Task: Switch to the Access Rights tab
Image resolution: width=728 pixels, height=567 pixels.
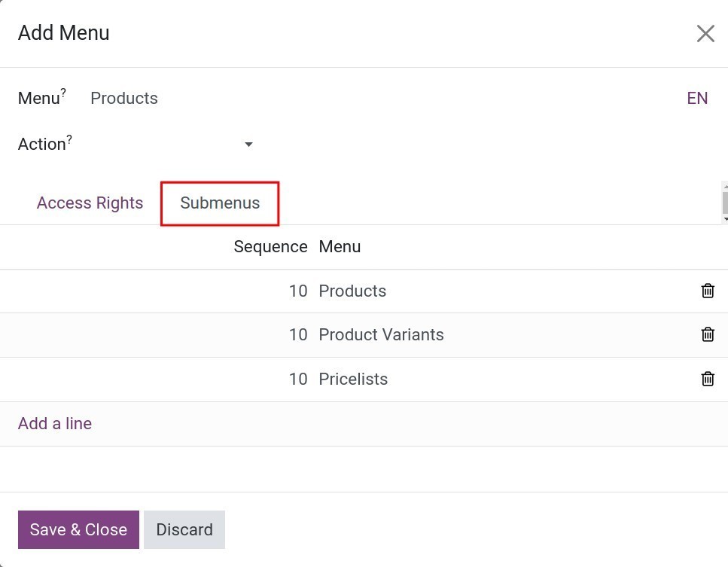Action: point(90,203)
